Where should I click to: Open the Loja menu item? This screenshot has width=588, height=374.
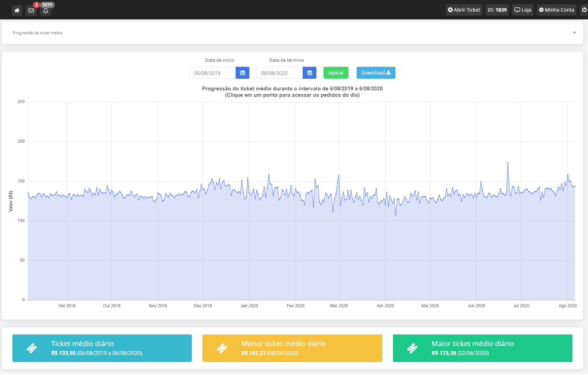(522, 10)
